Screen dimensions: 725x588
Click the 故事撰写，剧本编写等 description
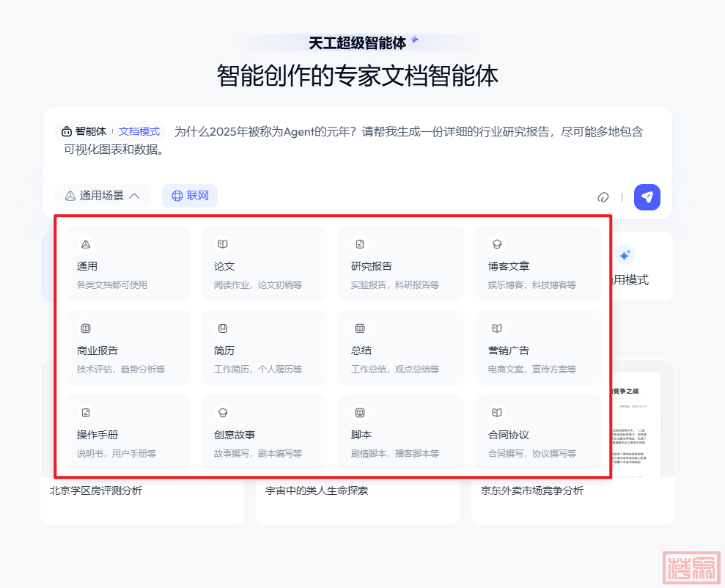[258, 454]
